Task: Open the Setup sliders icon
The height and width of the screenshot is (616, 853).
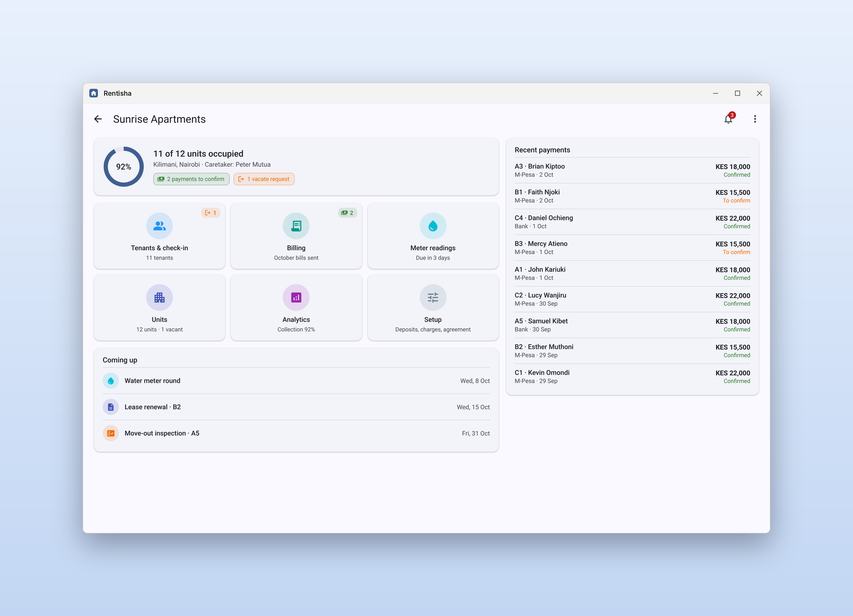Action: (x=433, y=298)
